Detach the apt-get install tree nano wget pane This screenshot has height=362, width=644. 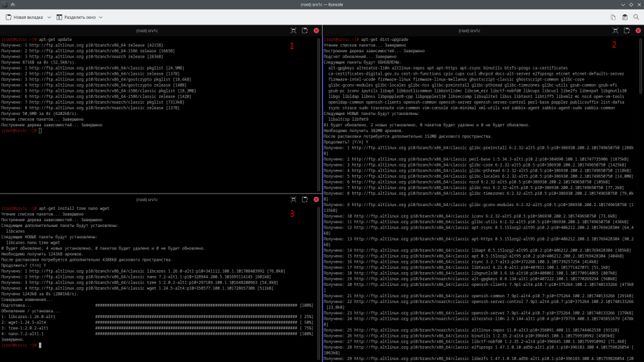click(x=304, y=199)
